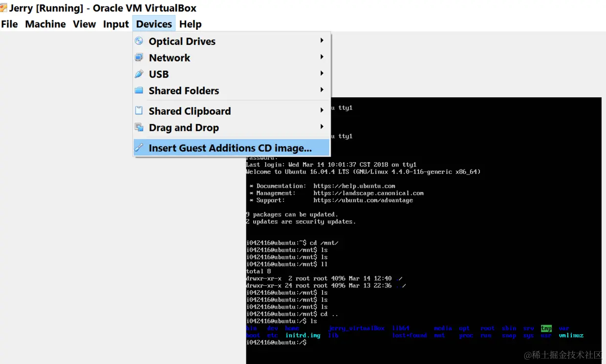Screen dimensions: 606x364
Task: Click the Drag and Drop icon
Action: pos(139,128)
